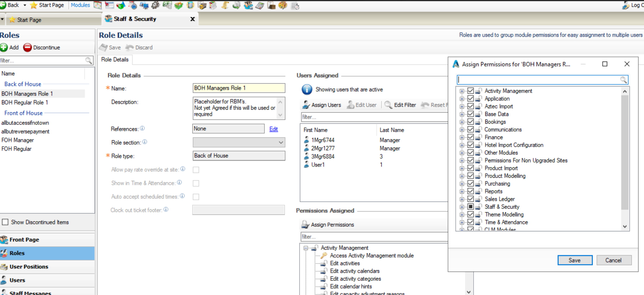
Task: Select Roles in the left navigation
Action: (47, 253)
